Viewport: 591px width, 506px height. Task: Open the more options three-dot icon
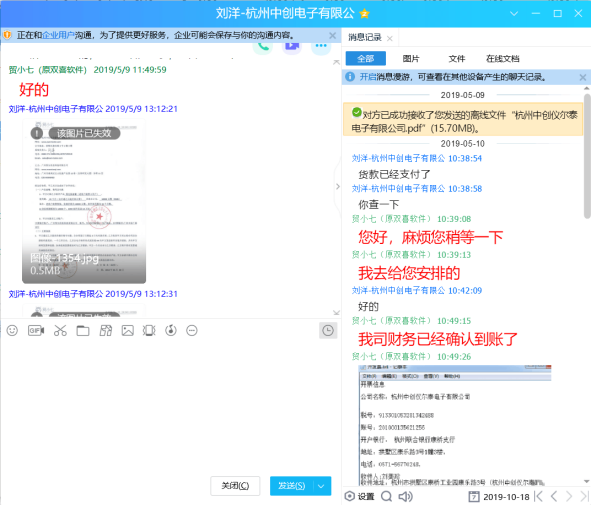(x=321, y=46)
